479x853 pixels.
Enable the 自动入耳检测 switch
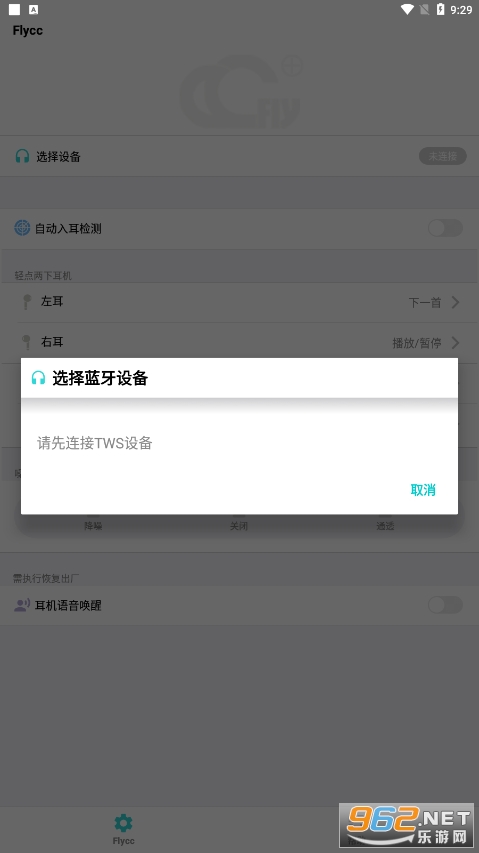[x=445, y=228]
